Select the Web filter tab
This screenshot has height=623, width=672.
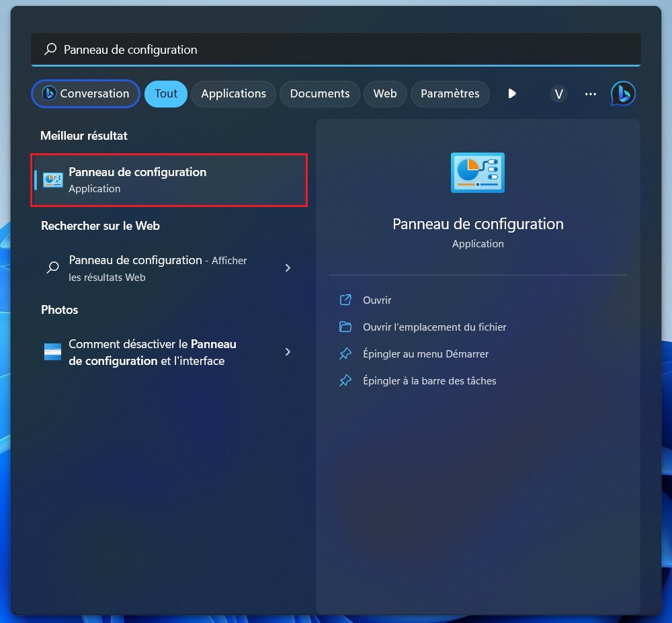tap(385, 94)
